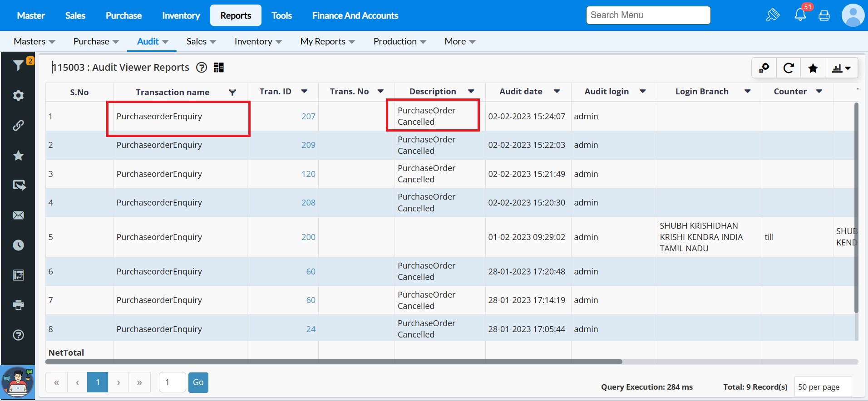Filter the Transaction name column
Image resolution: width=868 pixels, height=401 pixels.
click(x=232, y=92)
